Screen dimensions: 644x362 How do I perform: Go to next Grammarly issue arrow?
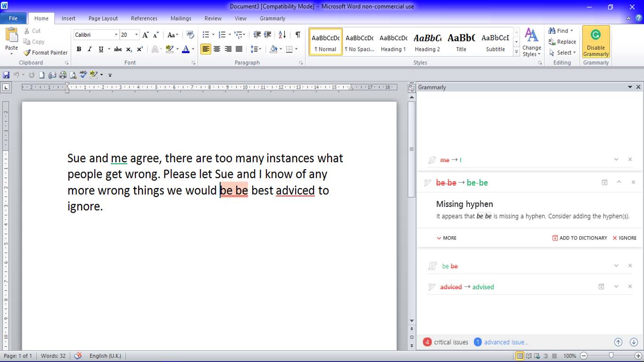pyautogui.click(x=634, y=342)
